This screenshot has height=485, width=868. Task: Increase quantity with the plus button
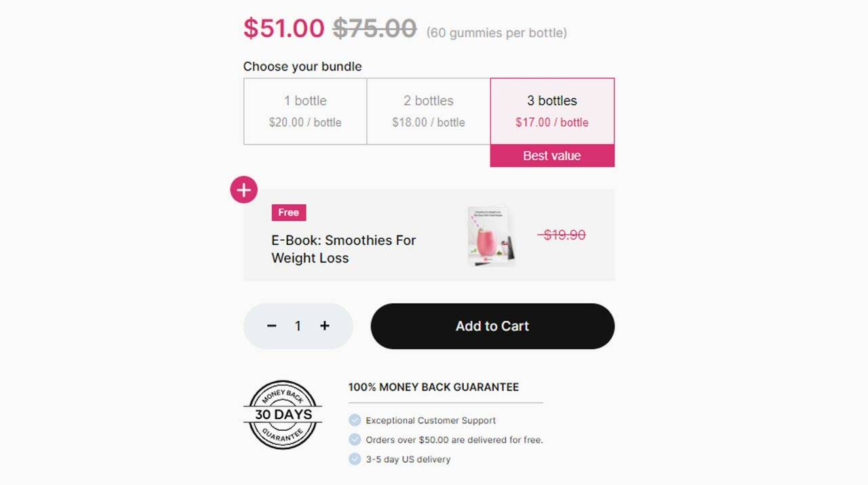pyautogui.click(x=325, y=326)
